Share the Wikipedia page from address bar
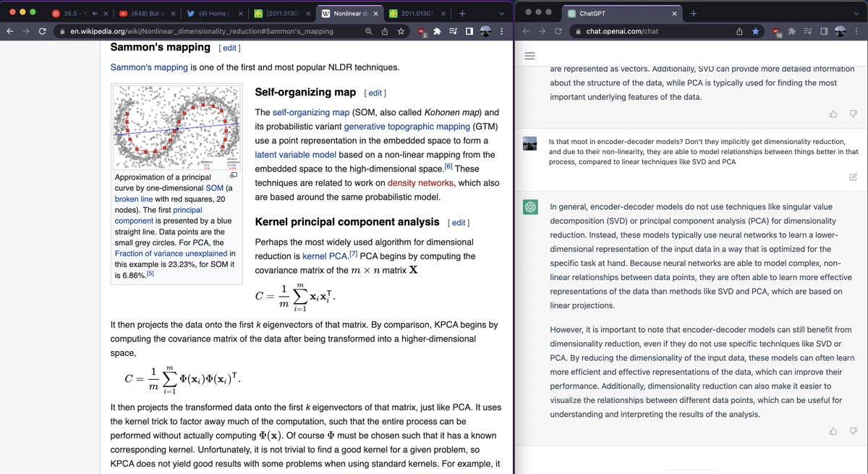This screenshot has width=868, height=474. click(x=385, y=31)
